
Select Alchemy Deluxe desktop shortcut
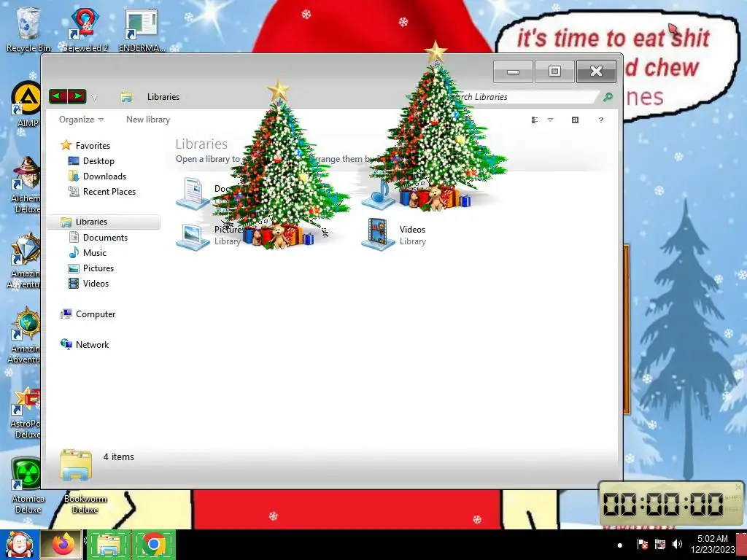(26, 184)
